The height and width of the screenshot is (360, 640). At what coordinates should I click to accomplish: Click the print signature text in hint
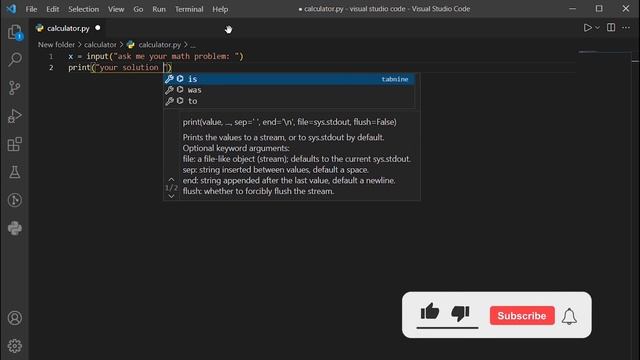(x=289, y=122)
